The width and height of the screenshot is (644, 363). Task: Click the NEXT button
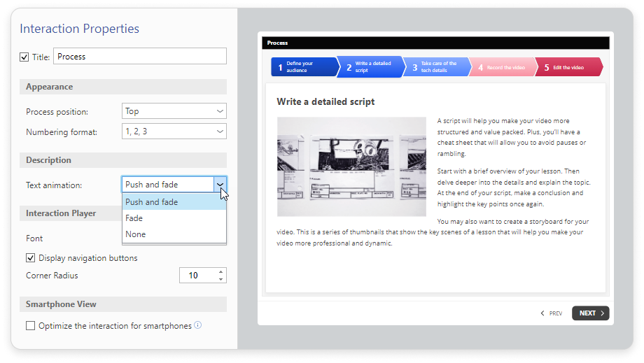(x=591, y=313)
